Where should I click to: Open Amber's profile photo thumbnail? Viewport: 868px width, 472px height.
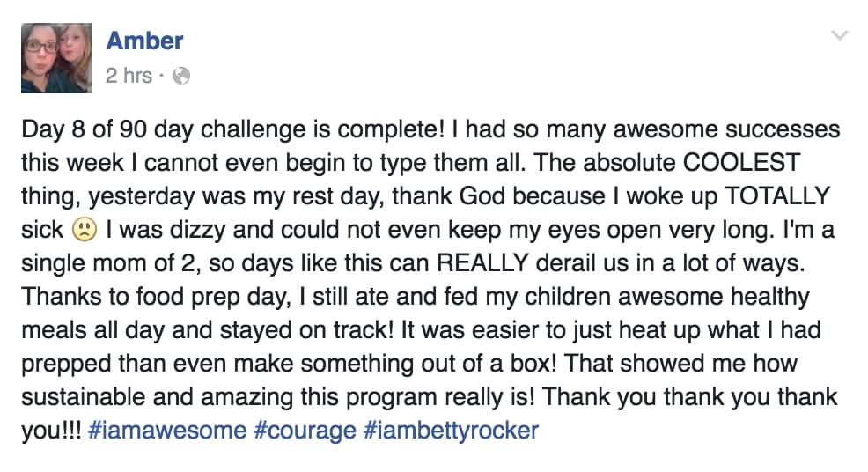click(56, 57)
